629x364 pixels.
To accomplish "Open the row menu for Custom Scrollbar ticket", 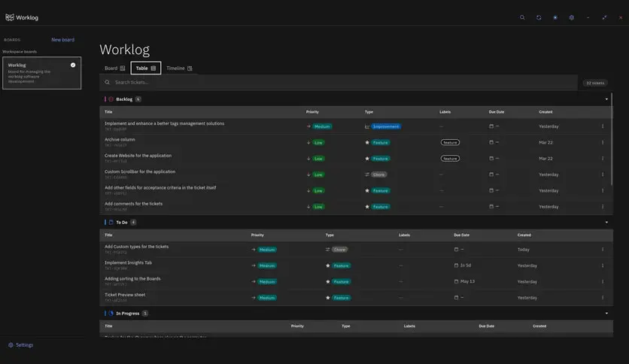I will click(603, 174).
